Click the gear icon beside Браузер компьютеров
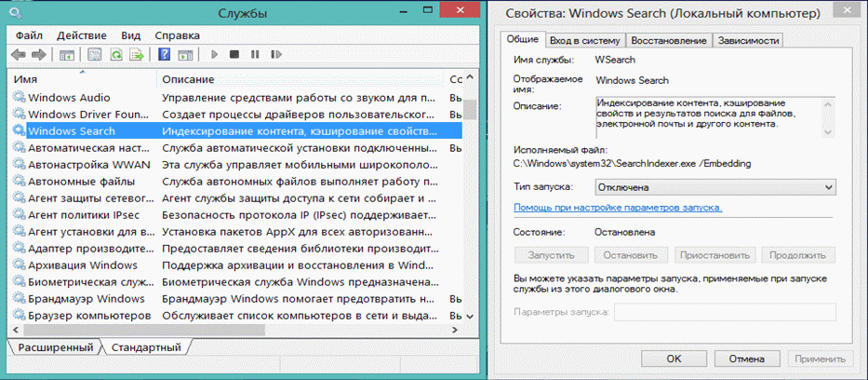The image size is (868, 380). coord(20,316)
